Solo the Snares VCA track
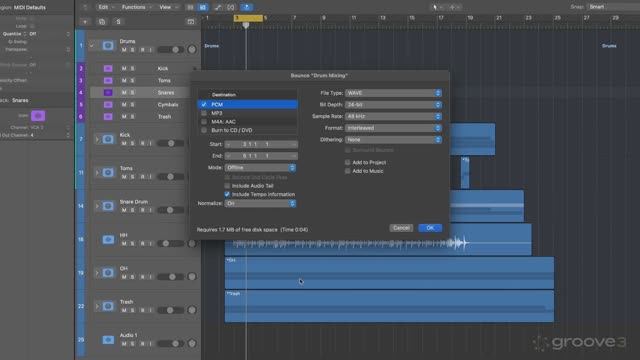Viewport: 640px width, 360px height. 132,93
